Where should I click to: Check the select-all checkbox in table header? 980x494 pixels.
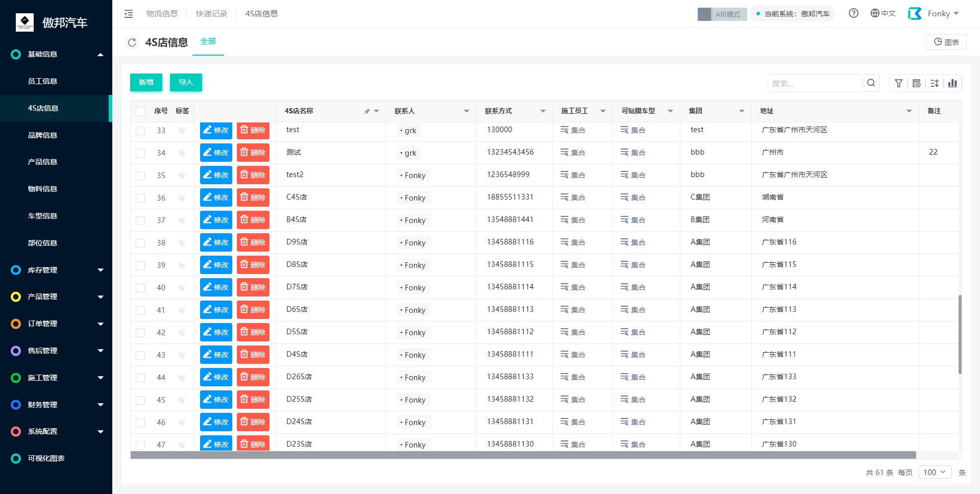(140, 111)
